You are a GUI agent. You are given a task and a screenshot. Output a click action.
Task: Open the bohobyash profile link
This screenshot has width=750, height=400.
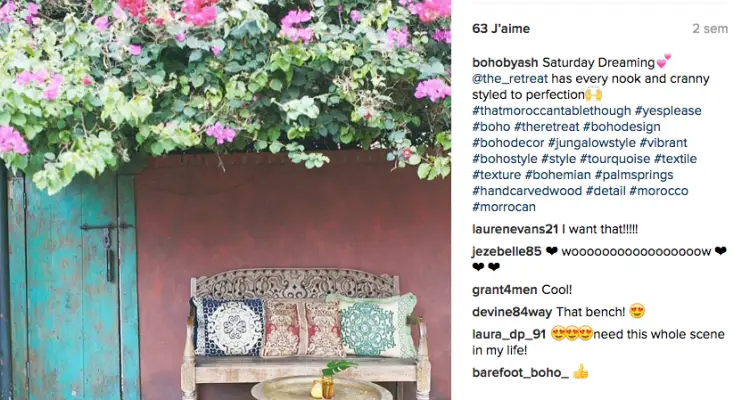click(505, 63)
